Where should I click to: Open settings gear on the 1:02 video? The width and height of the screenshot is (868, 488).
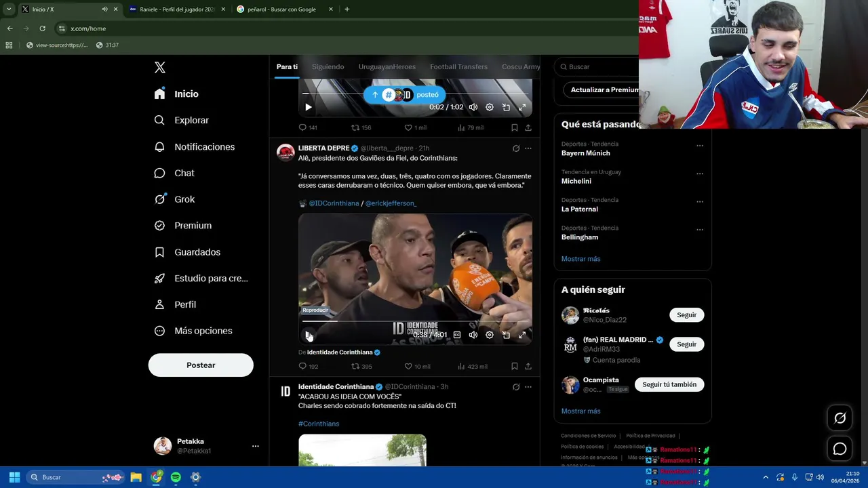coord(490,107)
